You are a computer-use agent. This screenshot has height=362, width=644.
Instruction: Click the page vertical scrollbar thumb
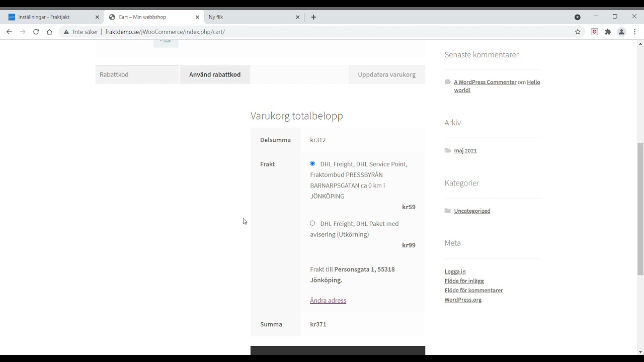point(640,209)
